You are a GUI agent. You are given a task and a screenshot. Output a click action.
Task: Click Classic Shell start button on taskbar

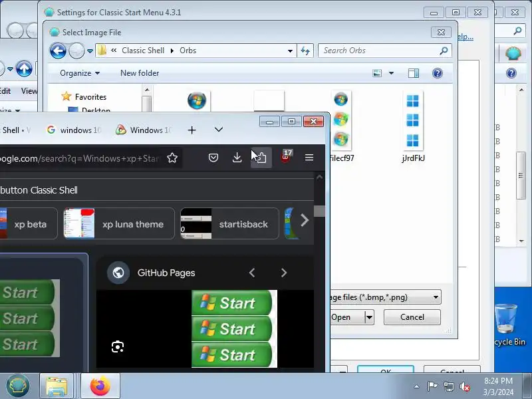(18, 386)
